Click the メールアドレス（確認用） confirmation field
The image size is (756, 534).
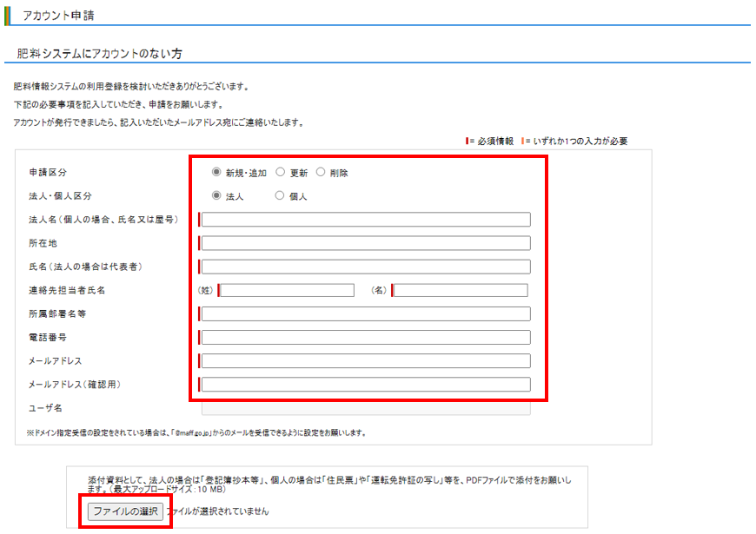coord(365,384)
